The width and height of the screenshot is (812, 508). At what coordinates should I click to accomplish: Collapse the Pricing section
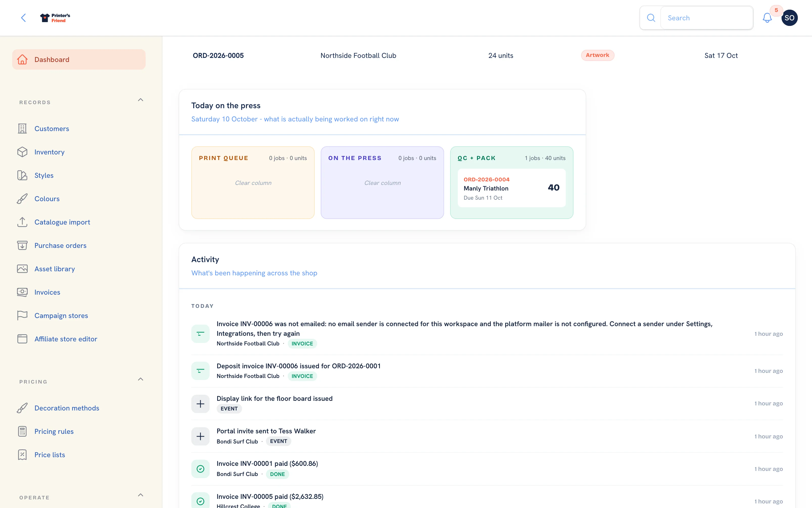tap(141, 379)
